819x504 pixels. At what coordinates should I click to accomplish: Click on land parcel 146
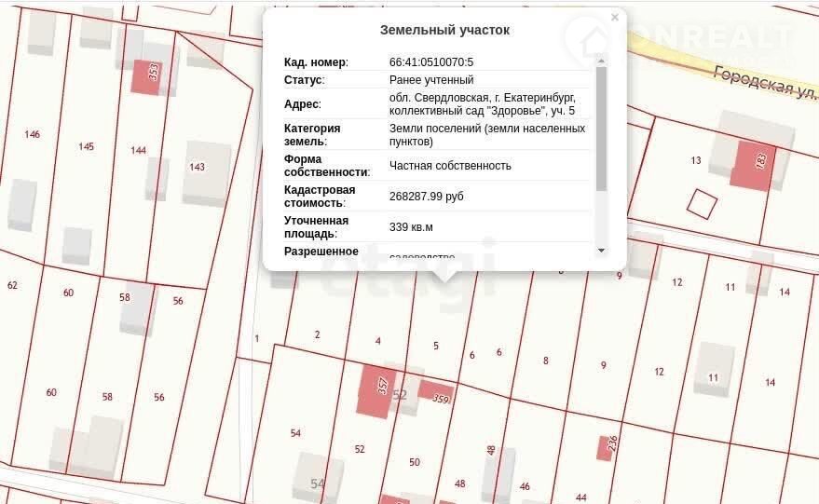pyautogui.click(x=33, y=134)
